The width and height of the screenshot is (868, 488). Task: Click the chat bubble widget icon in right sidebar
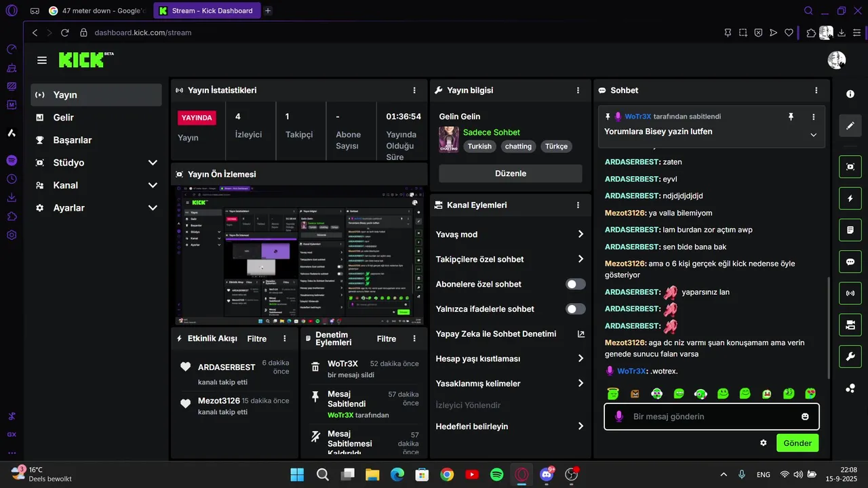850,262
